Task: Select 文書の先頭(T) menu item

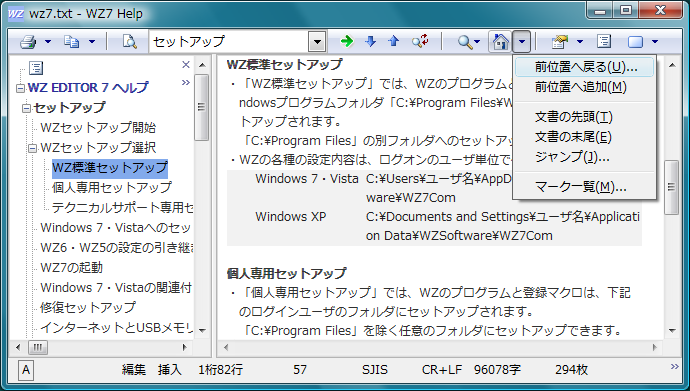Action: (584, 117)
